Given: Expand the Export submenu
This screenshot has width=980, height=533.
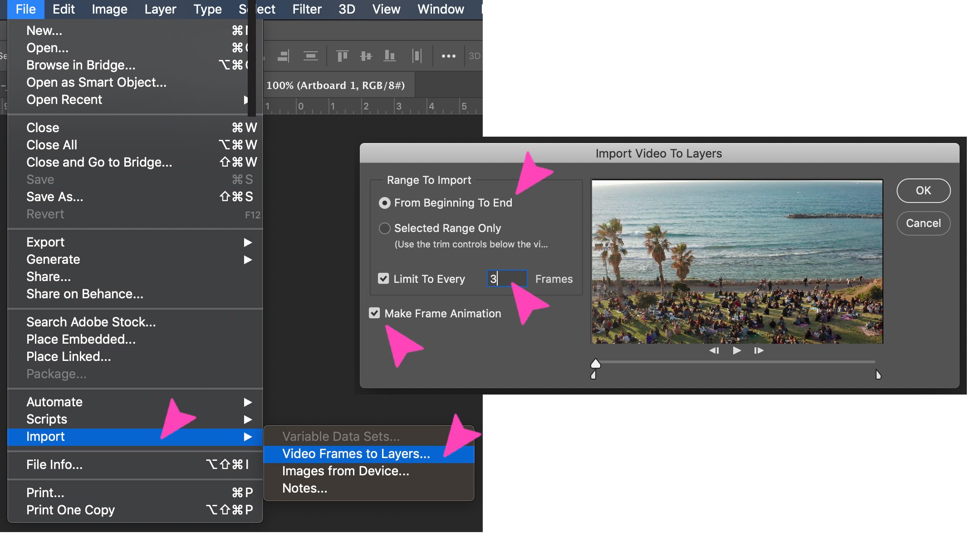Looking at the screenshot, I should [x=45, y=242].
